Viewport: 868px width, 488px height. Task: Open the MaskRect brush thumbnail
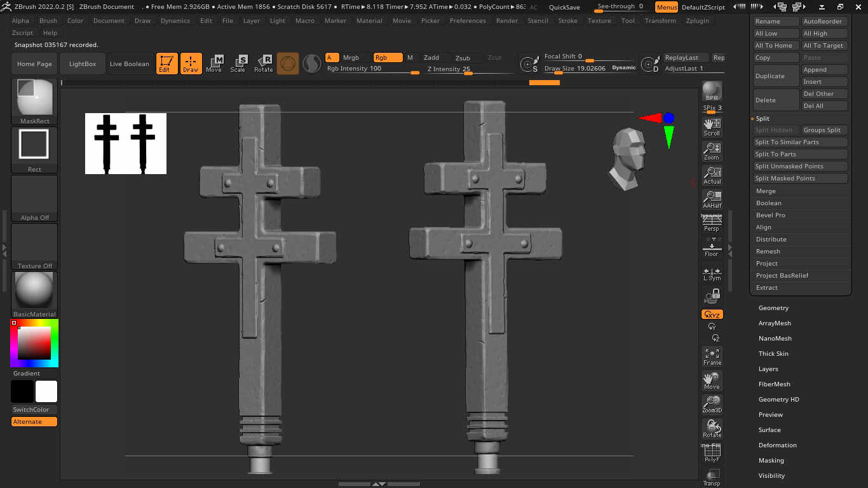pos(34,102)
